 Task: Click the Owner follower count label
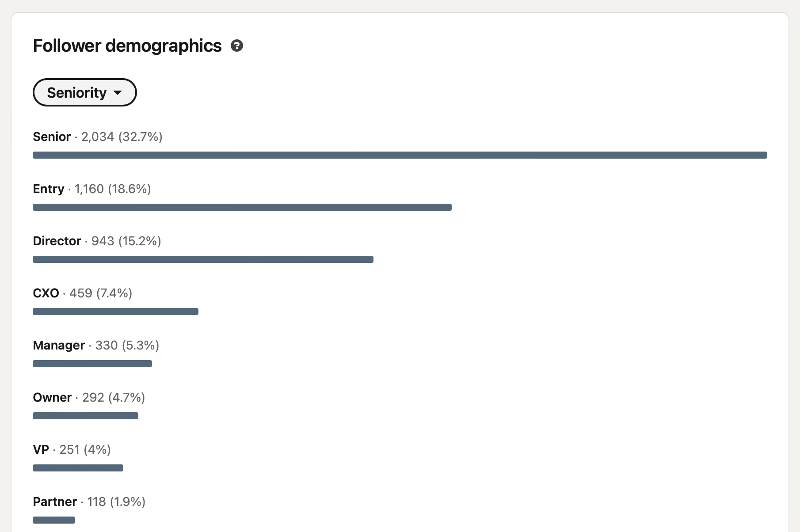(x=89, y=398)
